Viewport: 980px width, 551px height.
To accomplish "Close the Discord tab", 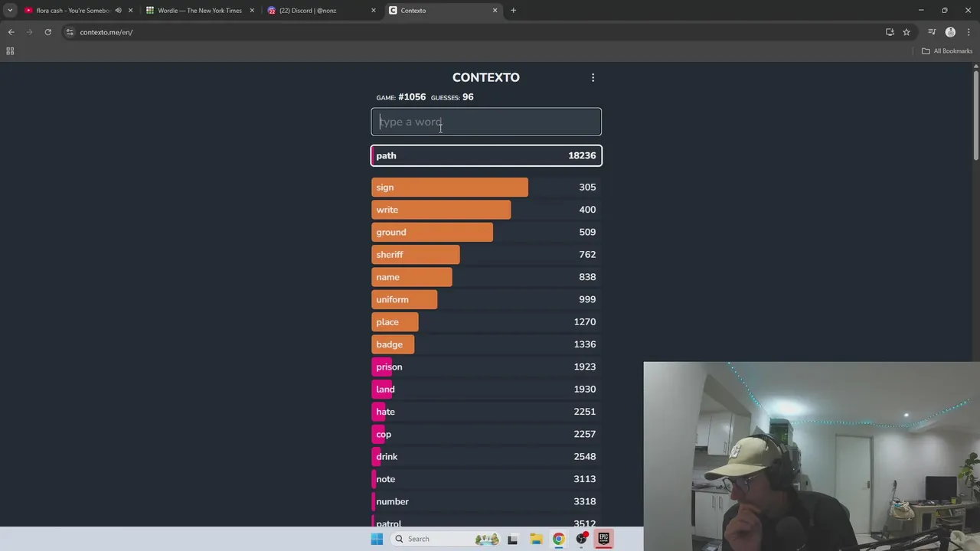I will pos(374,11).
